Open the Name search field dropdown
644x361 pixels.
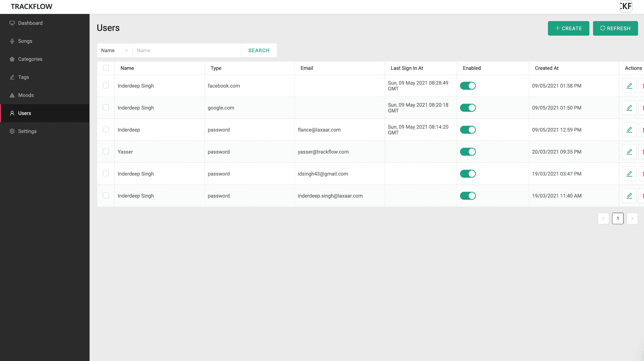point(115,50)
